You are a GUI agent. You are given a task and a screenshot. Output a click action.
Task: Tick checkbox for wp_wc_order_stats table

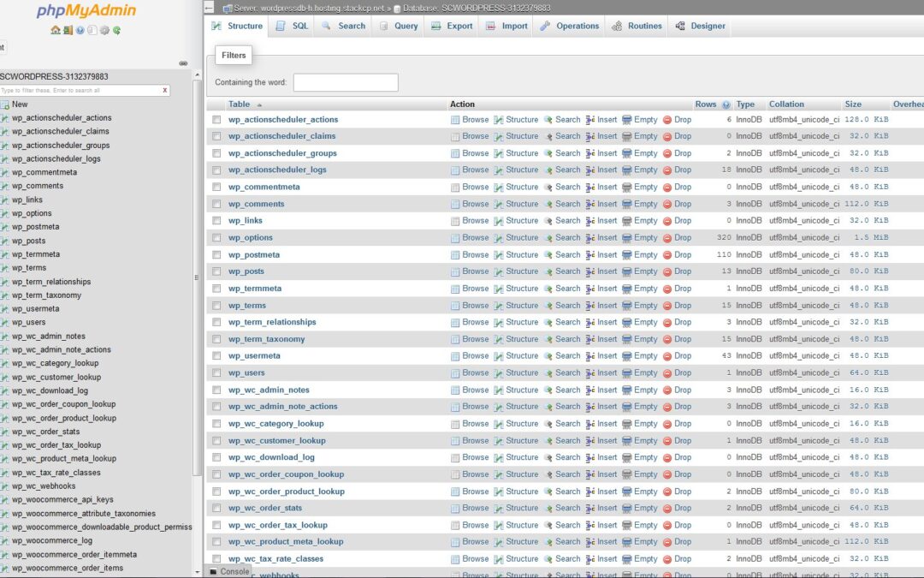[216, 508]
